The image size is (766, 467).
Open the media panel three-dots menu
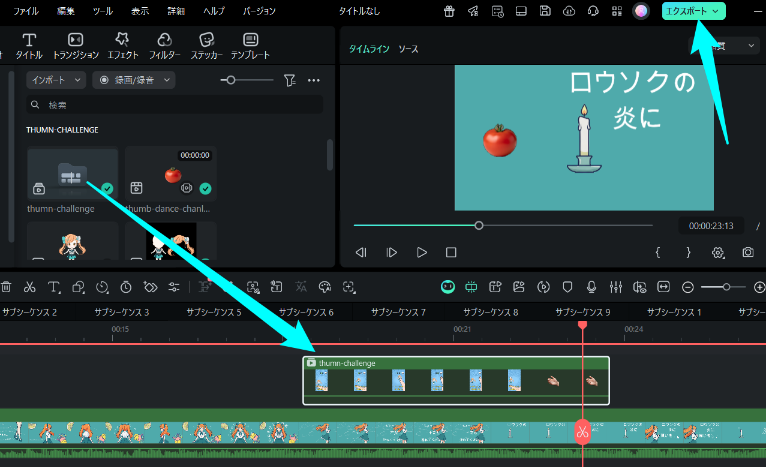coord(314,80)
